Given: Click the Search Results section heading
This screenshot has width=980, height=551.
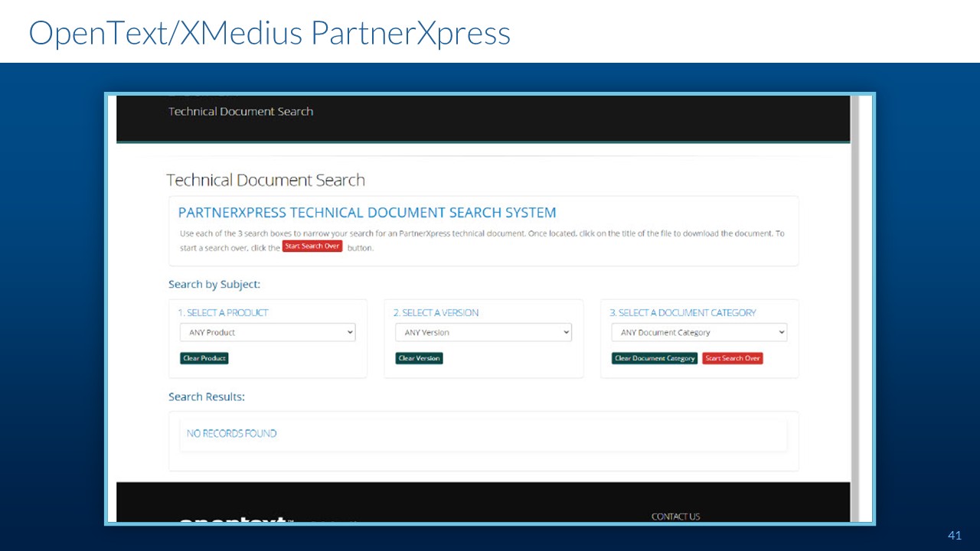Looking at the screenshot, I should [x=207, y=397].
